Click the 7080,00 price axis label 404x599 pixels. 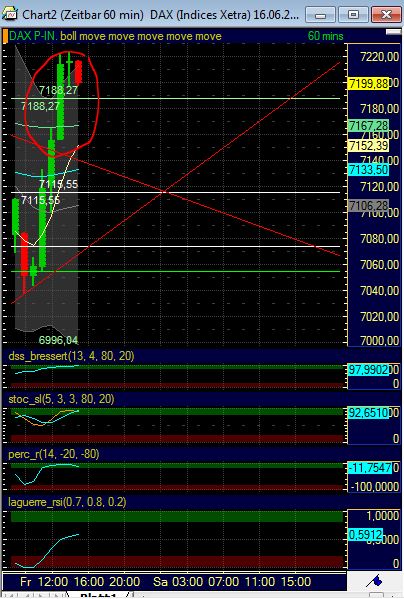(380, 239)
